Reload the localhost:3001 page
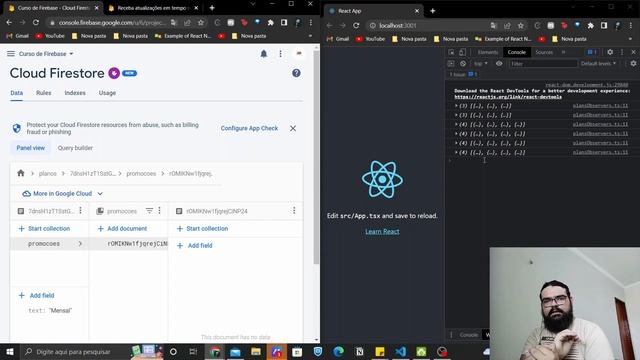The image size is (640, 360). point(356,25)
